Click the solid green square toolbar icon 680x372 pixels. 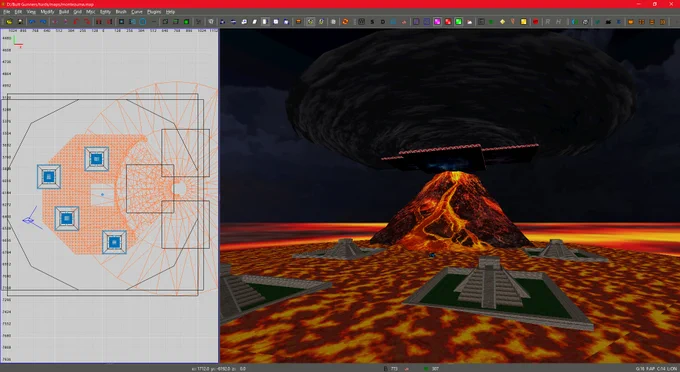[186, 21]
